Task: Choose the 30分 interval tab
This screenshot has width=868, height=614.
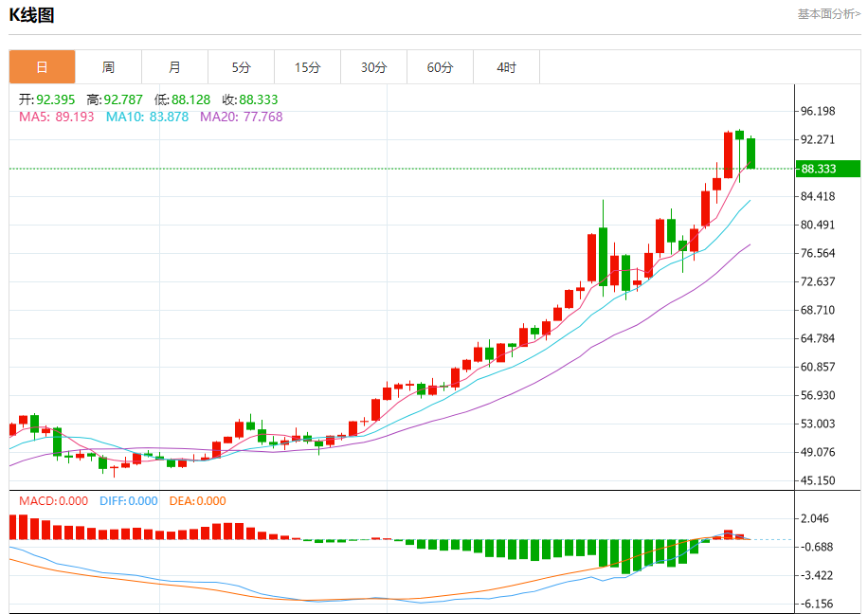Action: pos(373,67)
